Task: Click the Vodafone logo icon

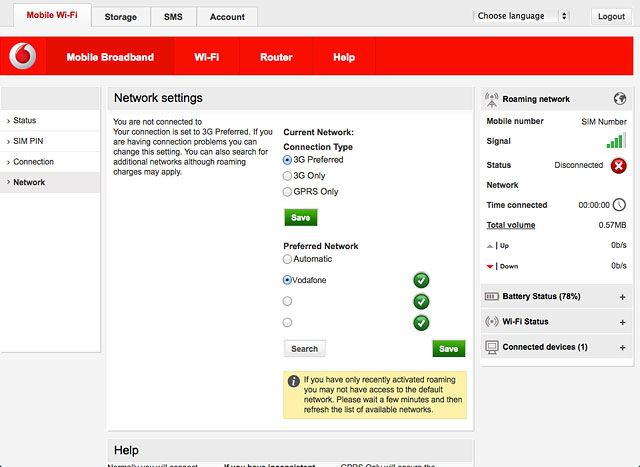Action: click(23, 56)
